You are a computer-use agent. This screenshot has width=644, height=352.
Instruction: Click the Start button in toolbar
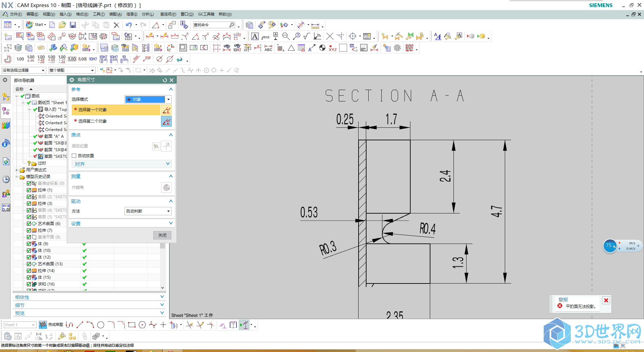(36, 25)
